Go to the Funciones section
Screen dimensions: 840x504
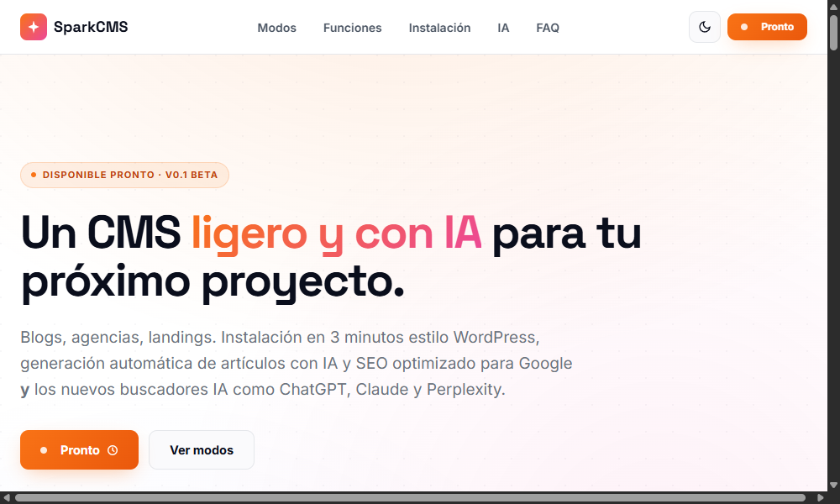(352, 28)
